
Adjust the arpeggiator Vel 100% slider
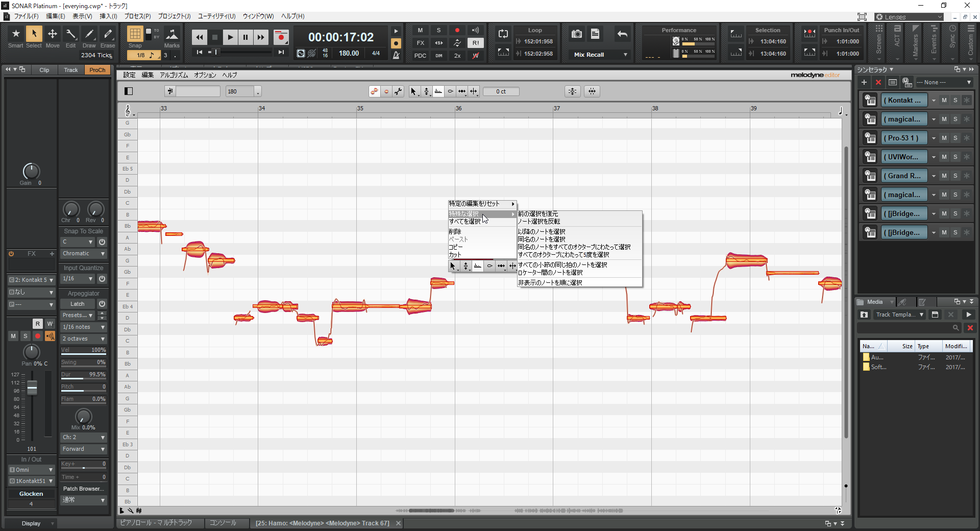84,350
